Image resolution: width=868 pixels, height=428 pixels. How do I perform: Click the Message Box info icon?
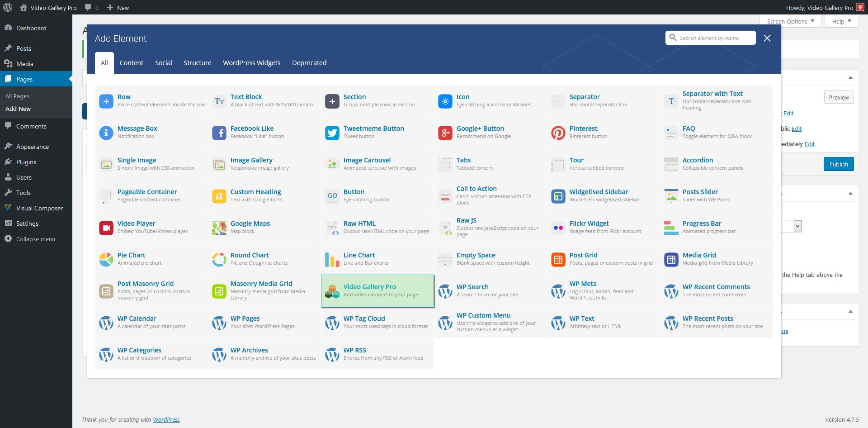click(106, 133)
